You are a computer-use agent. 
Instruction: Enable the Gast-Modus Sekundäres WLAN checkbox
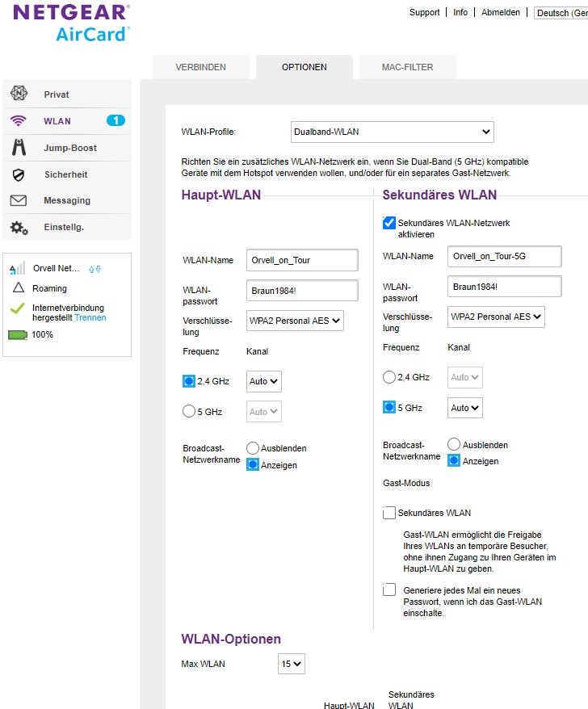tap(389, 513)
